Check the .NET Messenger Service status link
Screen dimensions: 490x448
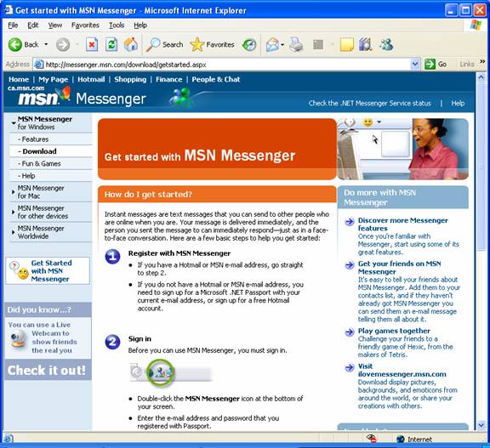point(370,104)
